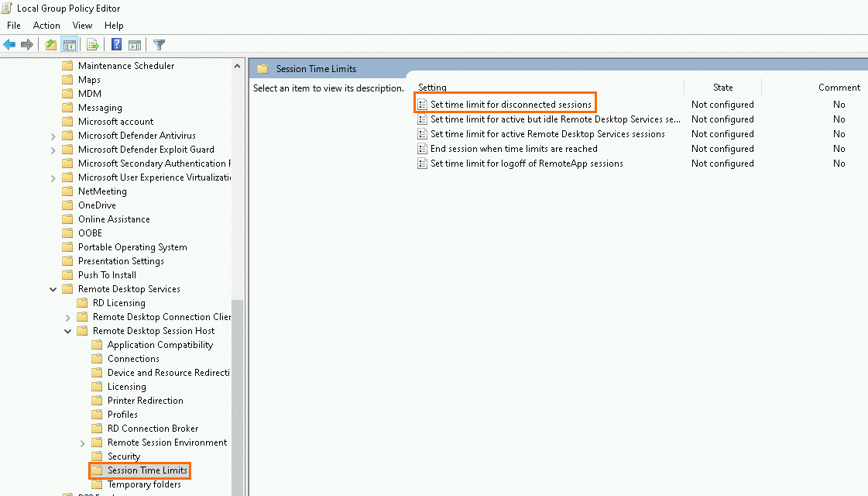The image size is (868, 496).
Task: Click policy icon for disconnected sessions setting
Action: 422,104
